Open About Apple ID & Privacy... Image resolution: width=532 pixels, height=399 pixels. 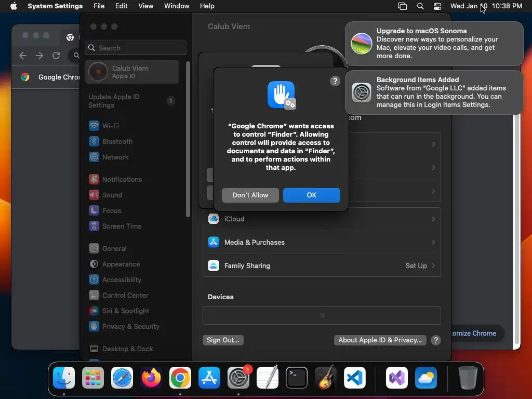click(380, 340)
